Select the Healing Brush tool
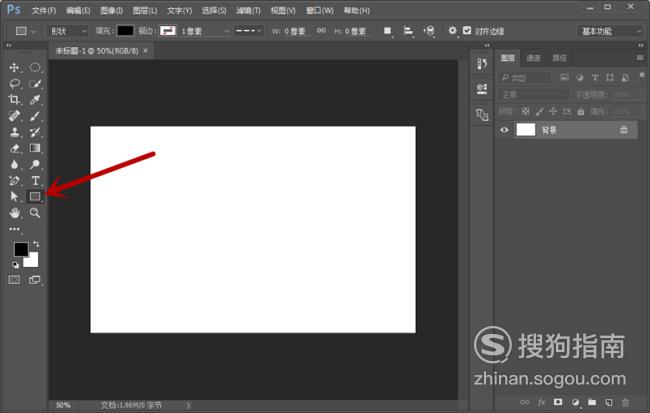 tap(14, 116)
